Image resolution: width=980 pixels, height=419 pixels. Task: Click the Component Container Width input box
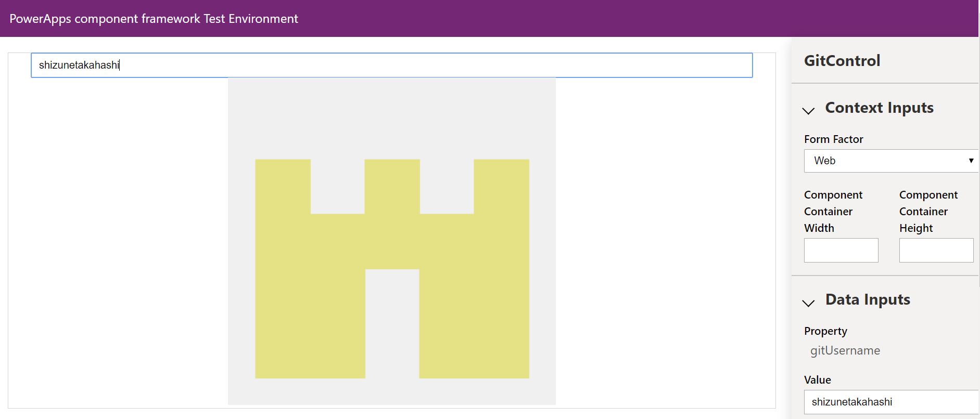click(841, 250)
